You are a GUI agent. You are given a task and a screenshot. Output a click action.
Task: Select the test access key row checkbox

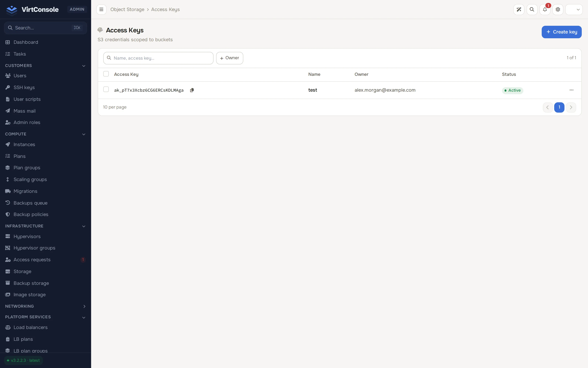106,90
